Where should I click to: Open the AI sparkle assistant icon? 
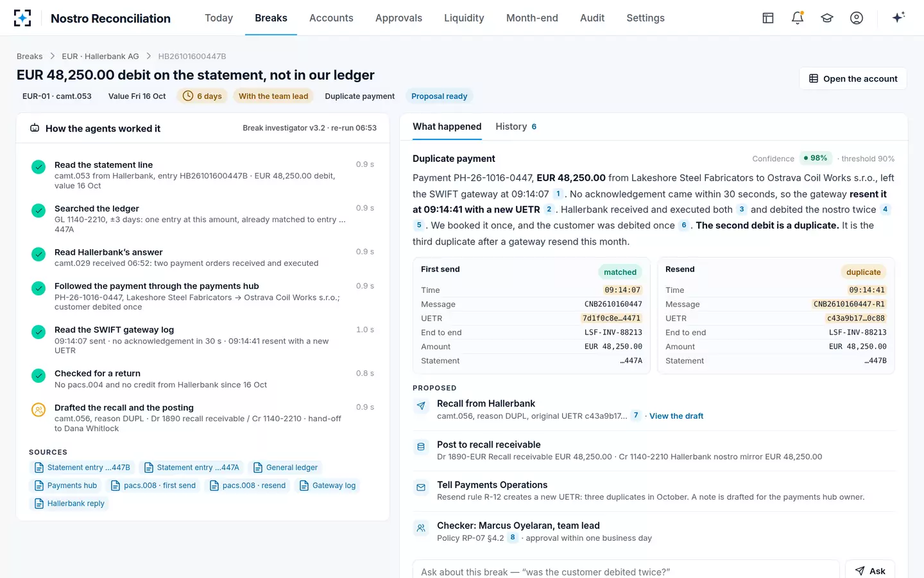(898, 17)
